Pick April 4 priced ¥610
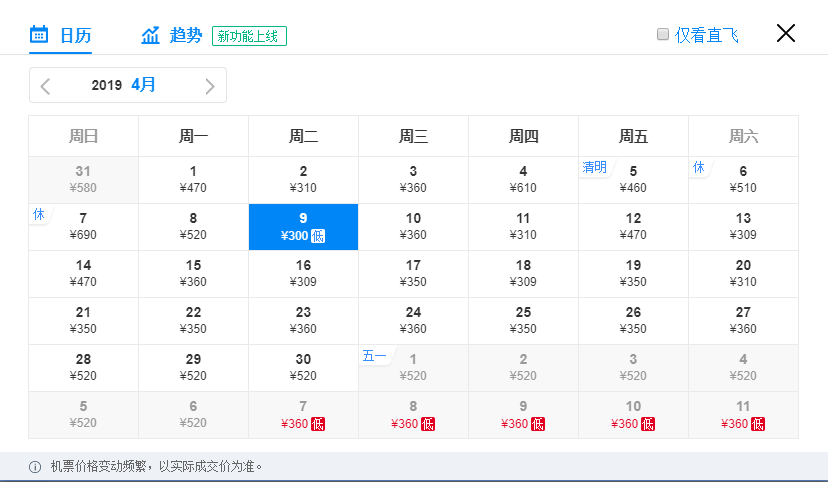Viewport: 828px width, 482px height. click(x=523, y=180)
